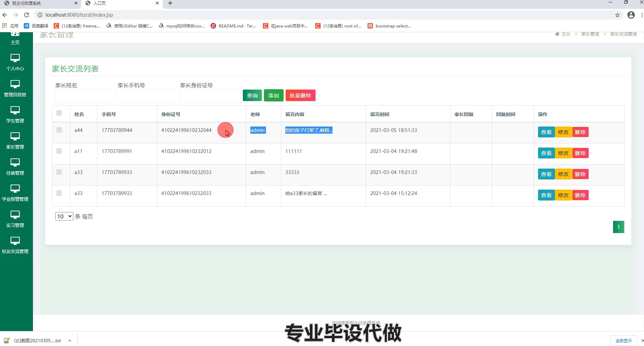This screenshot has width=644, height=346.
Task: Open the downloaded QQ截图 file dropdown arrow
Action: pyautogui.click(x=70, y=341)
